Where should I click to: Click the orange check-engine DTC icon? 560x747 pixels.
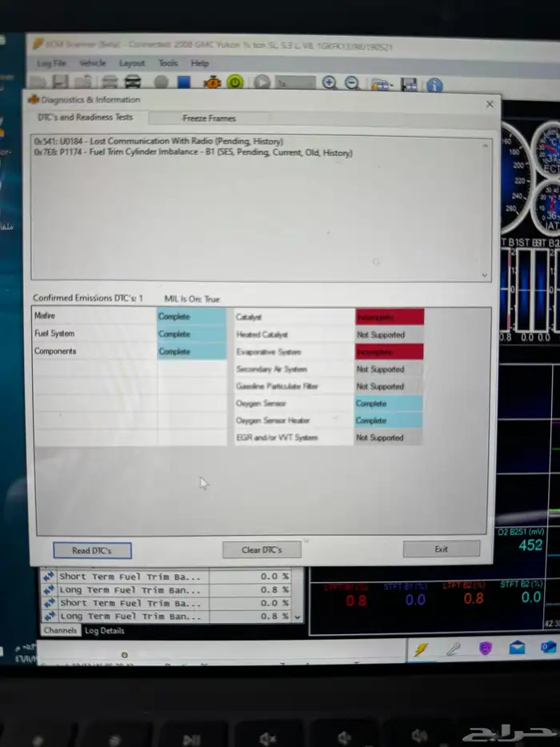[x=212, y=82]
